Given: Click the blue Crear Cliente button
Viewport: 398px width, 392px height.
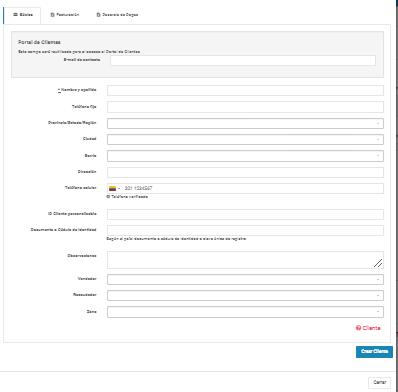Looking at the screenshot, I should click(374, 352).
